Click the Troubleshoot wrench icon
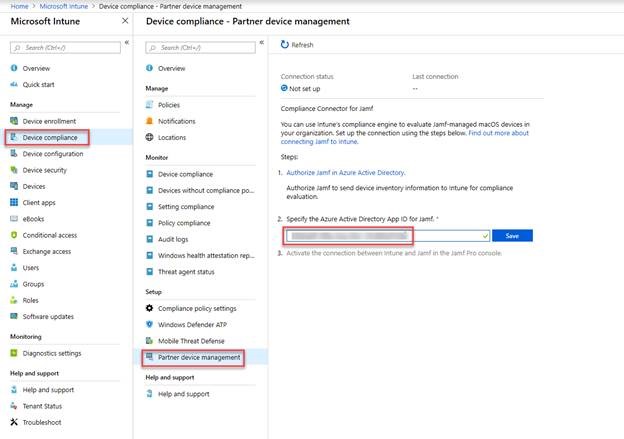 14,422
